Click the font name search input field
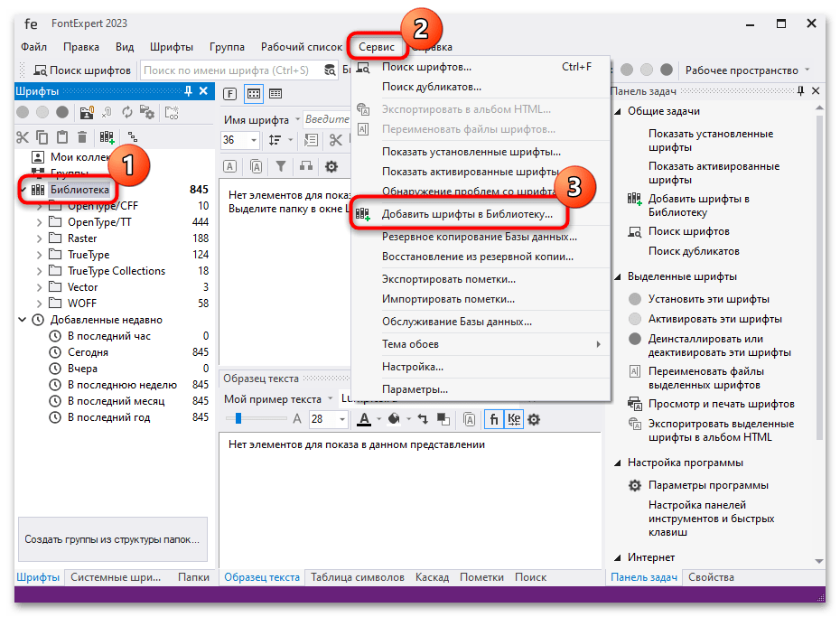840x617 pixels. click(x=232, y=70)
